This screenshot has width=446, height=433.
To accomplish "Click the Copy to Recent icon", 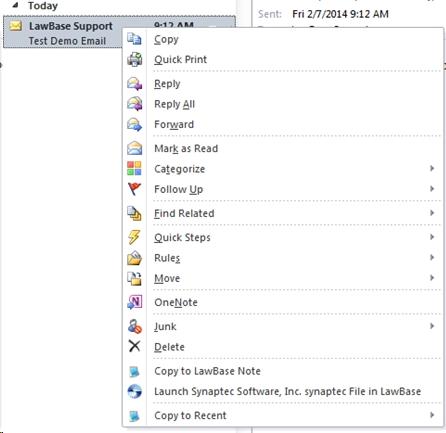I will coord(134,416).
